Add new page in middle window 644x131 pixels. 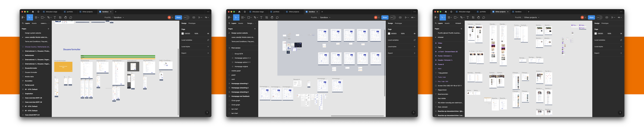point(255,29)
